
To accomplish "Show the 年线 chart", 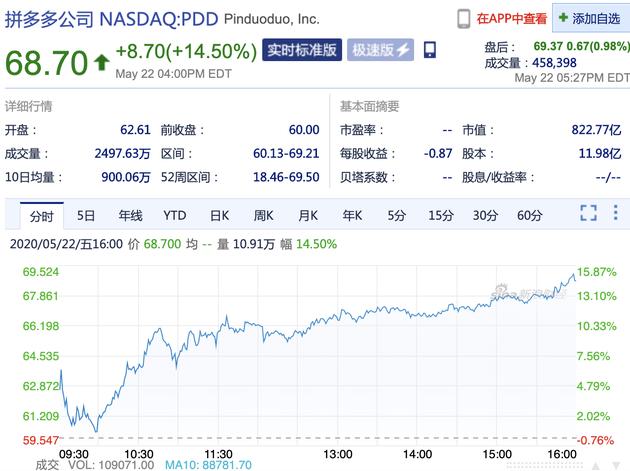I will pyautogui.click(x=130, y=216).
